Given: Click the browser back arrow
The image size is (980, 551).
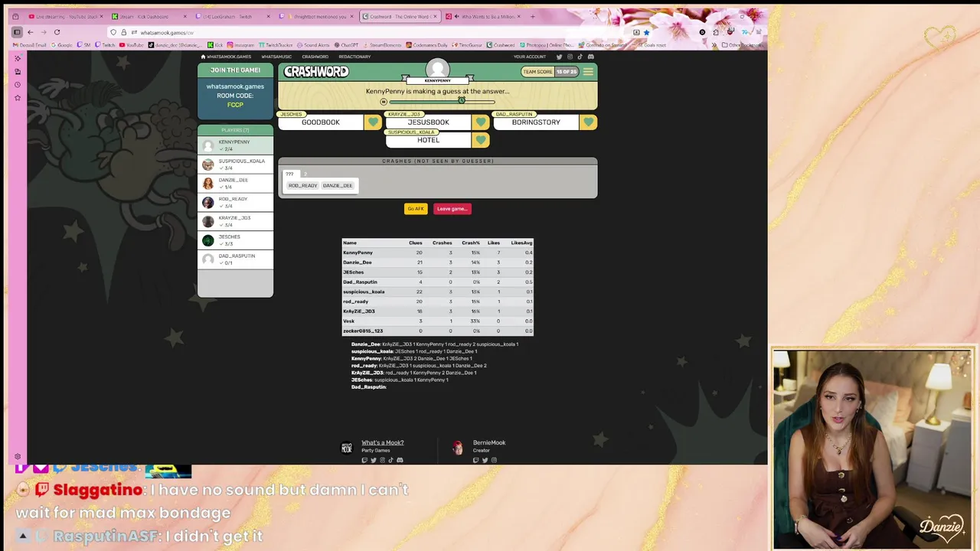Looking at the screenshot, I should click(30, 32).
